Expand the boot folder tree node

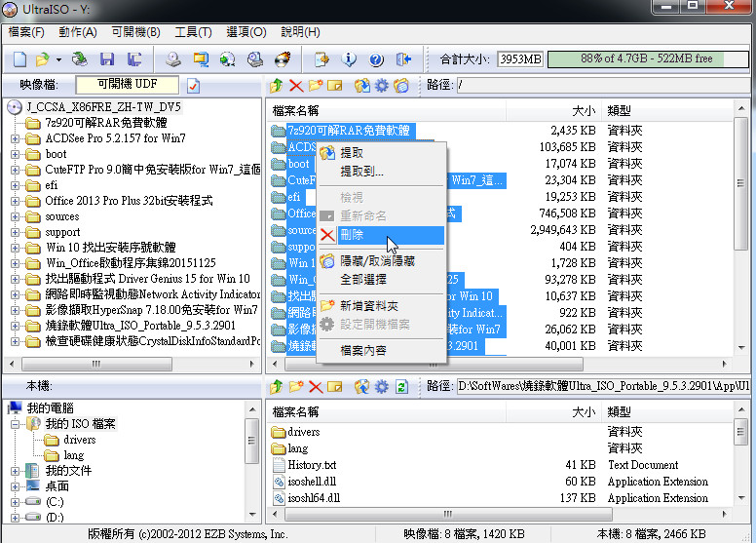[x=15, y=155]
